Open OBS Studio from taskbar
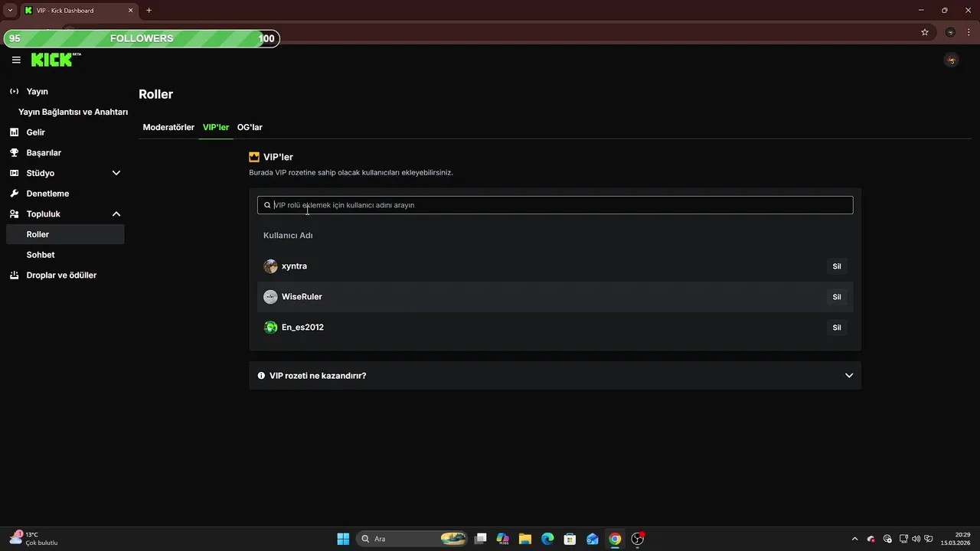This screenshot has height=551, width=980. 637,539
